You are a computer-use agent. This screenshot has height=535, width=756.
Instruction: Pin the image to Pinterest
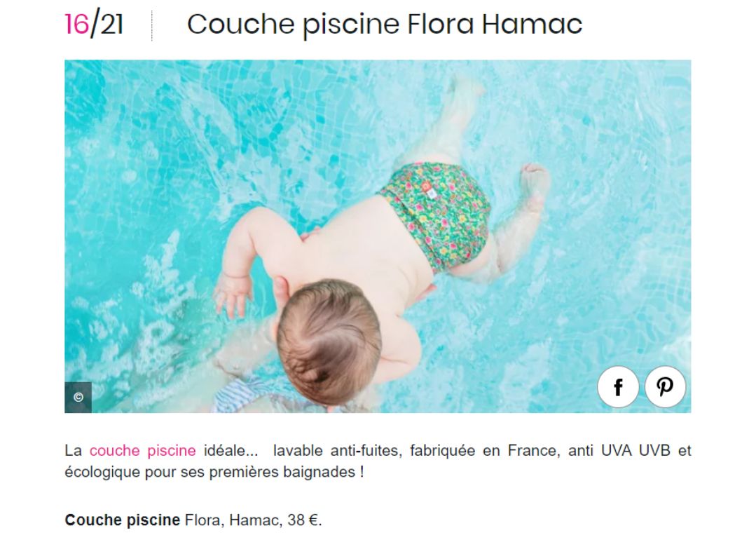(x=665, y=386)
